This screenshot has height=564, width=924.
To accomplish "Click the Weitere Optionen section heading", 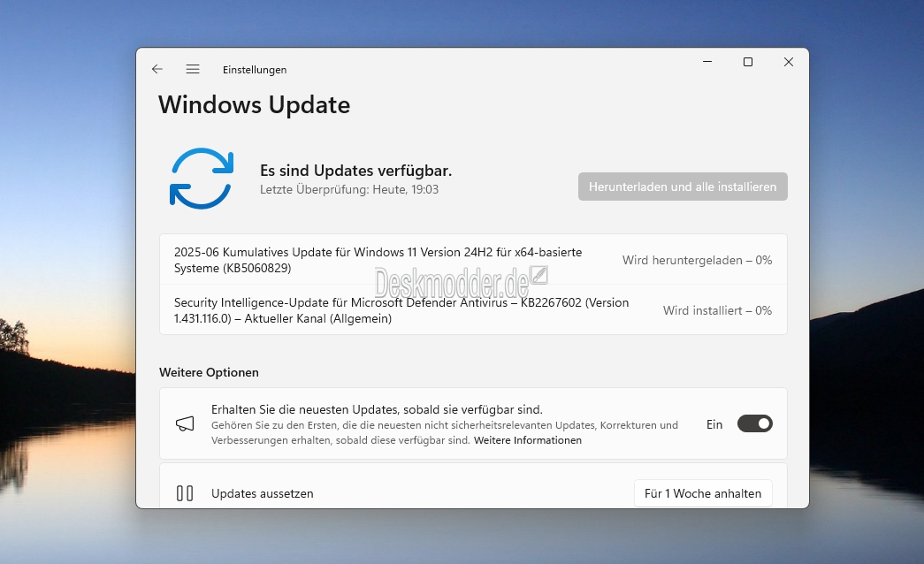I will 209,372.
